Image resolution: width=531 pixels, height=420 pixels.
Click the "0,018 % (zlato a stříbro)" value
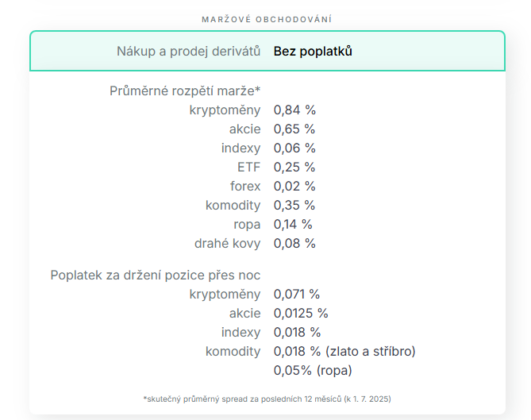pyautogui.click(x=344, y=351)
